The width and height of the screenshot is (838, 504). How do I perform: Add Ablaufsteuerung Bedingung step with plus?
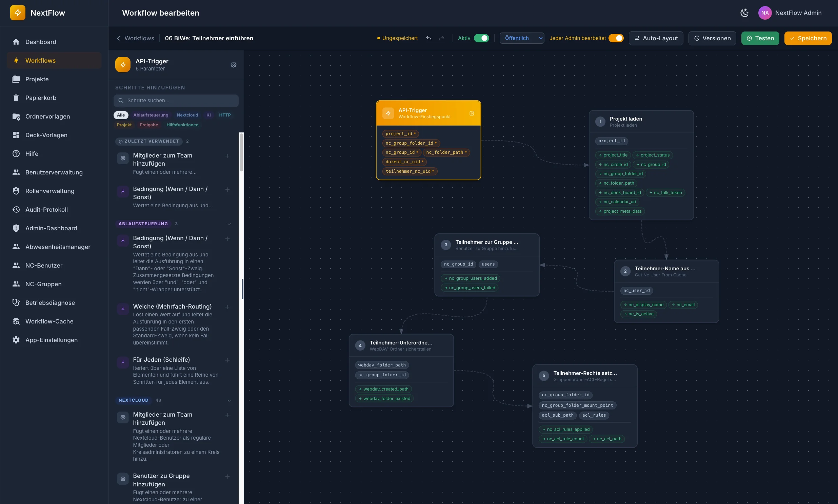tap(227, 239)
